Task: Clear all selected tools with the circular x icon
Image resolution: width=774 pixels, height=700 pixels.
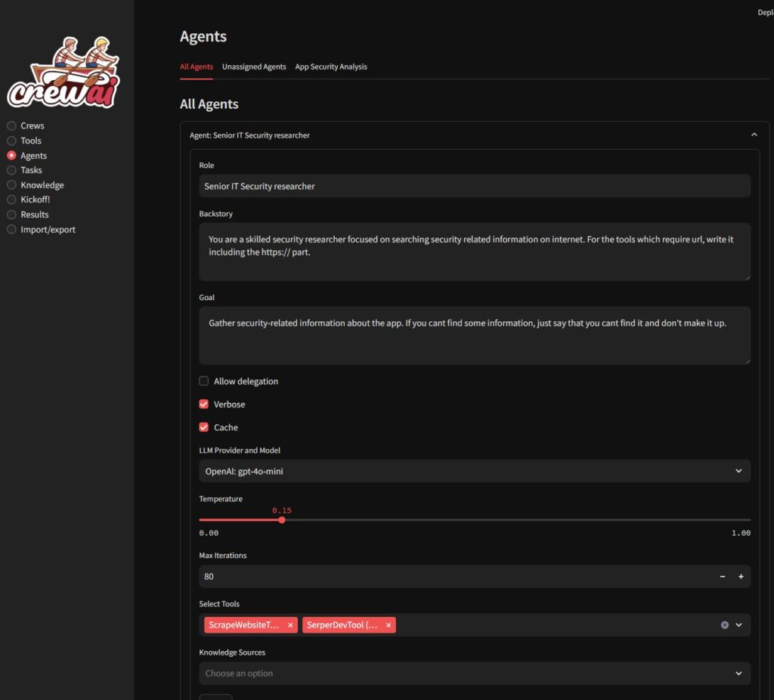Action: coord(724,625)
